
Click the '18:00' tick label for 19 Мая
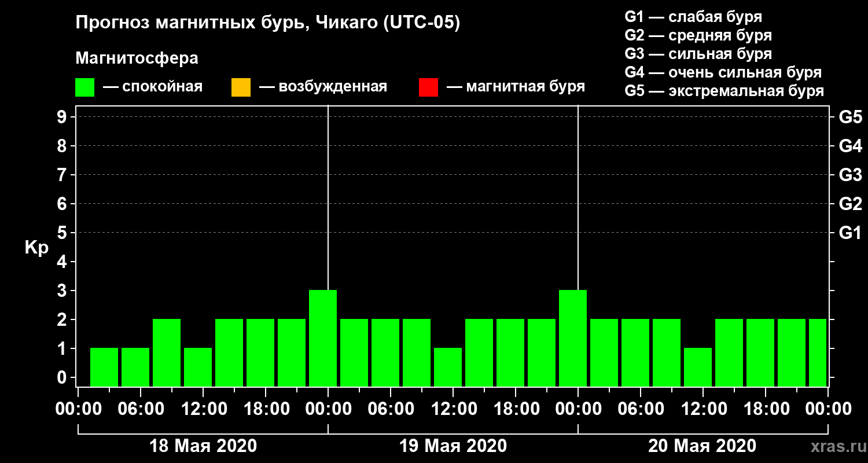coord(516,409)
